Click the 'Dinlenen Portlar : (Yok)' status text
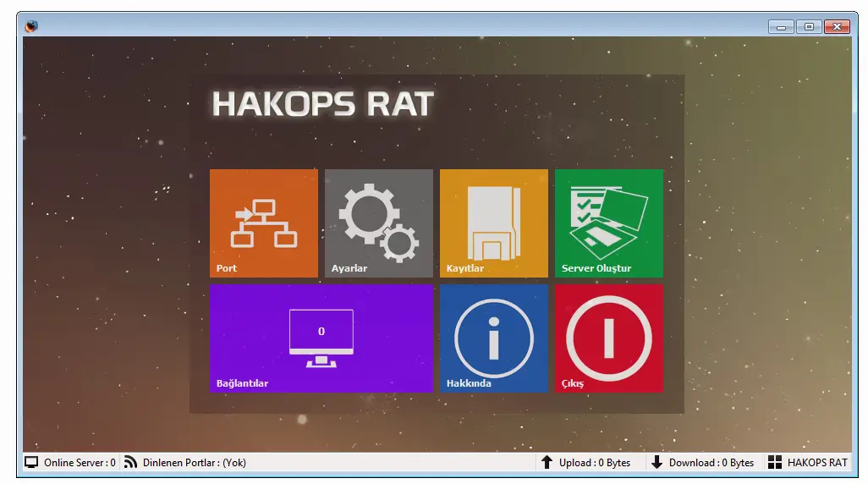This screenshot has width=868, height=484. point(195,462)
